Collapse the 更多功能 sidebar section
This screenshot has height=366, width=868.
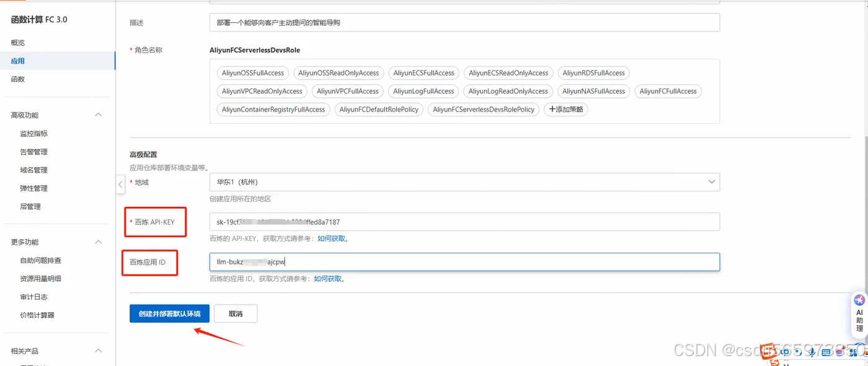pos(98,242)
